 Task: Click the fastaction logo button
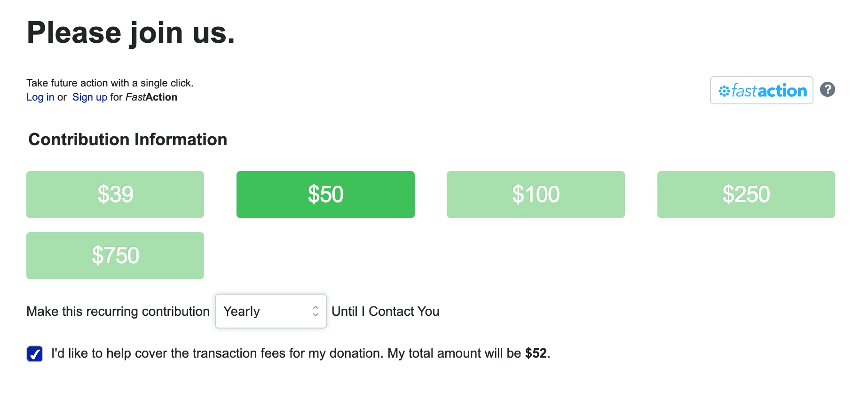761,90
